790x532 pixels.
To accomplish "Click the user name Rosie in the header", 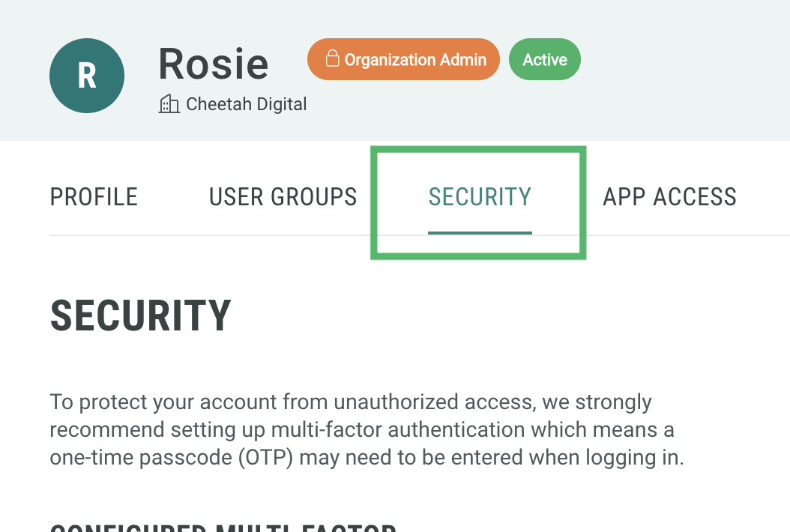I will point(214,64).
